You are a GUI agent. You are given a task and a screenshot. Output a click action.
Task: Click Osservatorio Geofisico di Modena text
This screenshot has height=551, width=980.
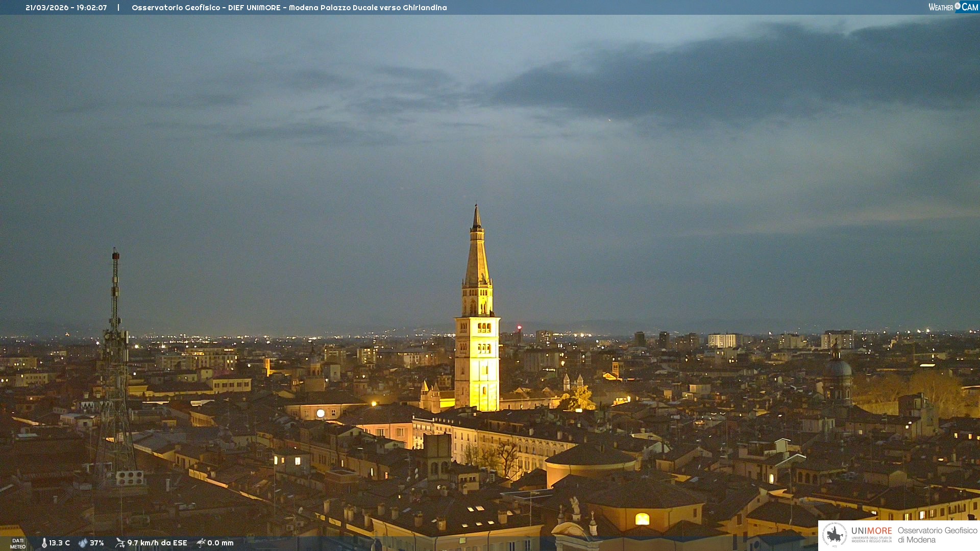click(937, 535)
